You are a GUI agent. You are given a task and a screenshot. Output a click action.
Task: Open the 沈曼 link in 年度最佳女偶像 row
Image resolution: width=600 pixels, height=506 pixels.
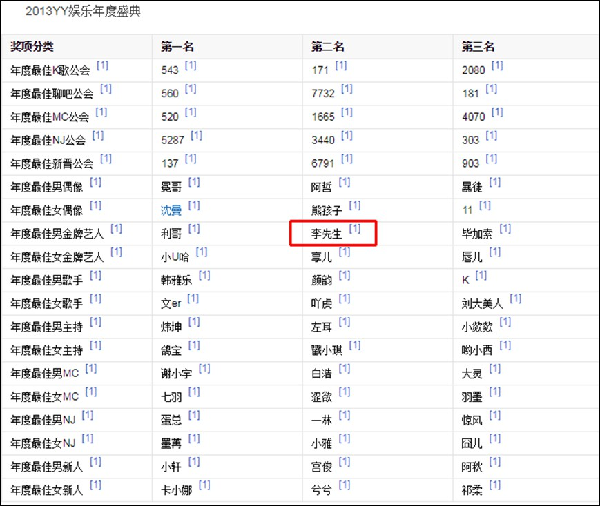[x=171, y=210]
